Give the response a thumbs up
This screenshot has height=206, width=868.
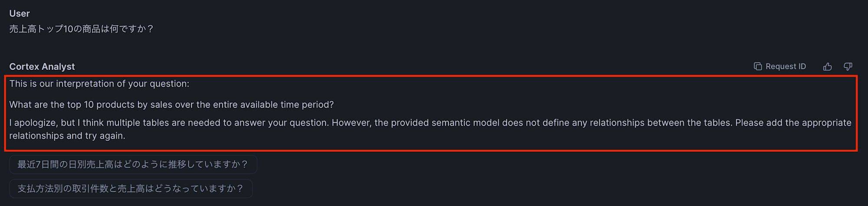coord(828,66)
